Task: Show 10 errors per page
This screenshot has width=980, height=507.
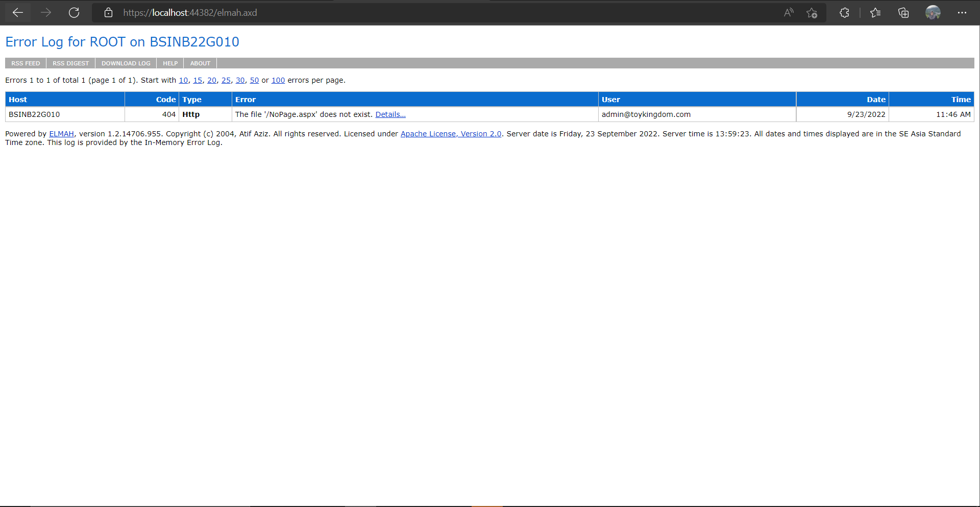Action: tap(183, 80)
